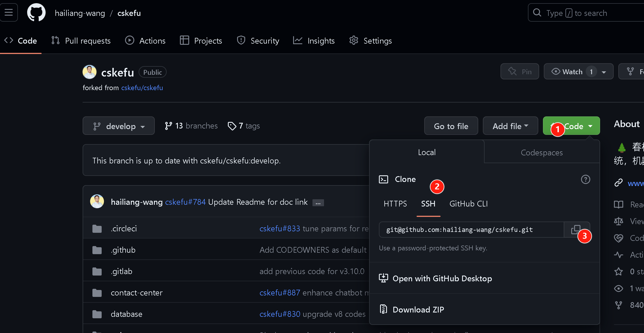Image resolution: width=644 pixels, height=333 pixels.
Task: Click 'Add CODEOWNERS as default' commit message
Action: (313, 250)
